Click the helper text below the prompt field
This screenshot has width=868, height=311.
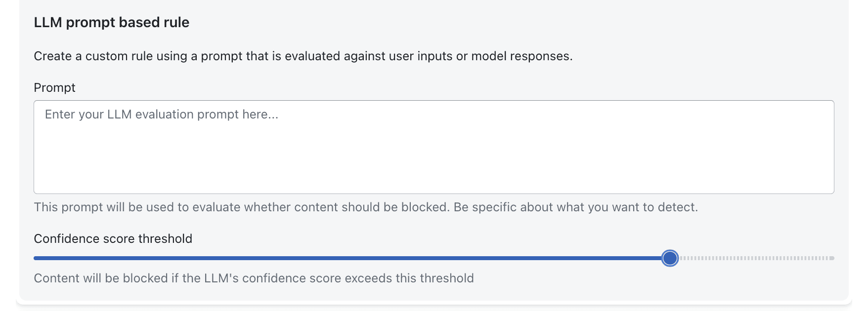click(366, 207)
